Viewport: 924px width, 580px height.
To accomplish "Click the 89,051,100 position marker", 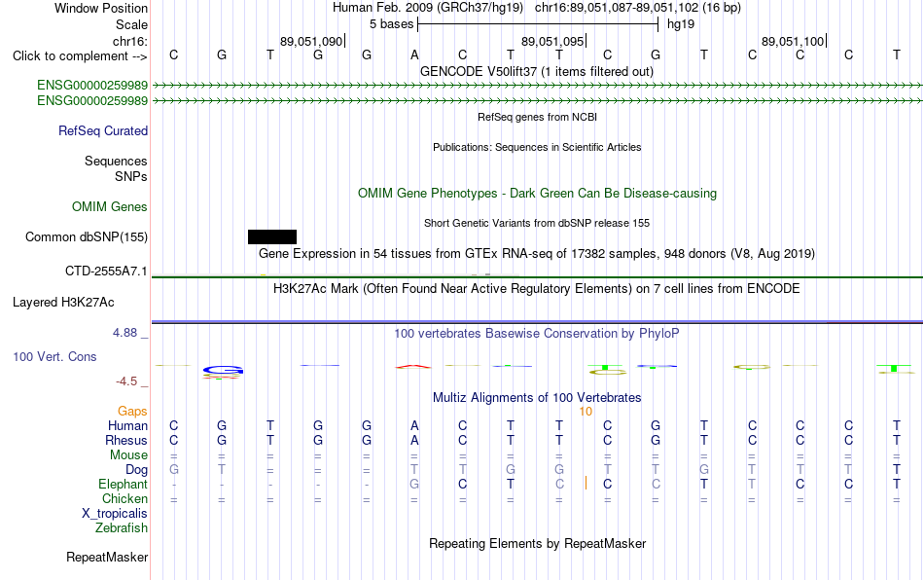I will coord(793,41).
